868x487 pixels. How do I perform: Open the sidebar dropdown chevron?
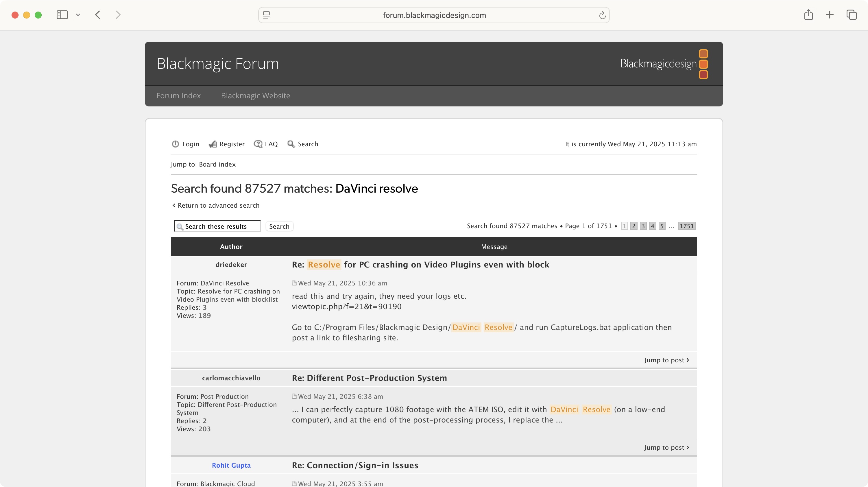click(x=78, y=15)
